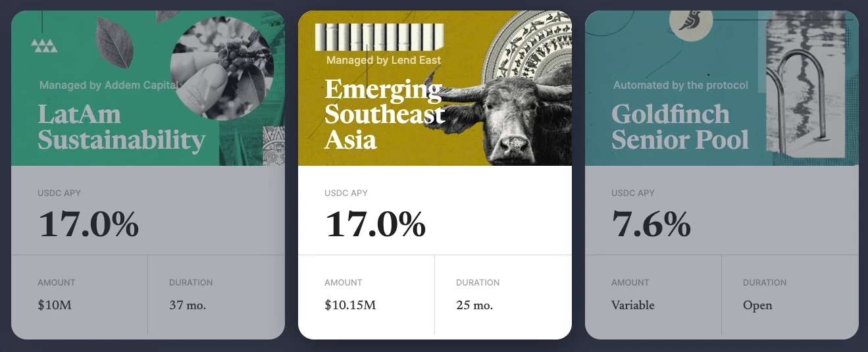The image size is (868, 352).
Task: Click the Variable amount on Senior Pool
Action: click(x=633, y=305)
